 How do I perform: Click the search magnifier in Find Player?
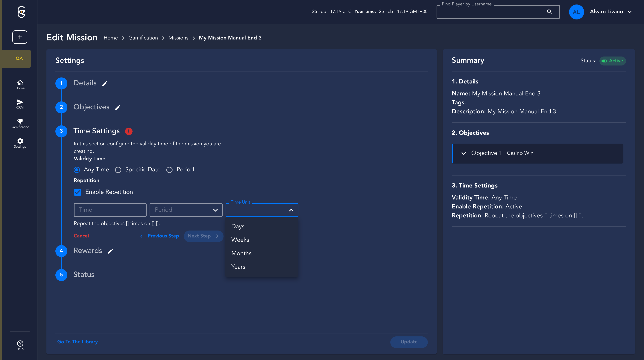(x=549, y=12)
